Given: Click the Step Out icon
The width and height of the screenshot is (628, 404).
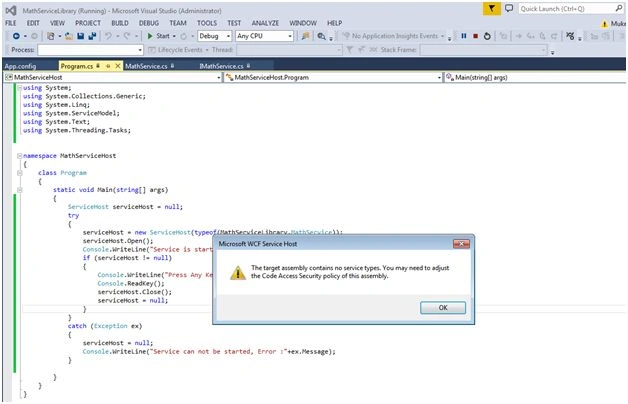Looking at the screenshot, I should click(554, 36).
